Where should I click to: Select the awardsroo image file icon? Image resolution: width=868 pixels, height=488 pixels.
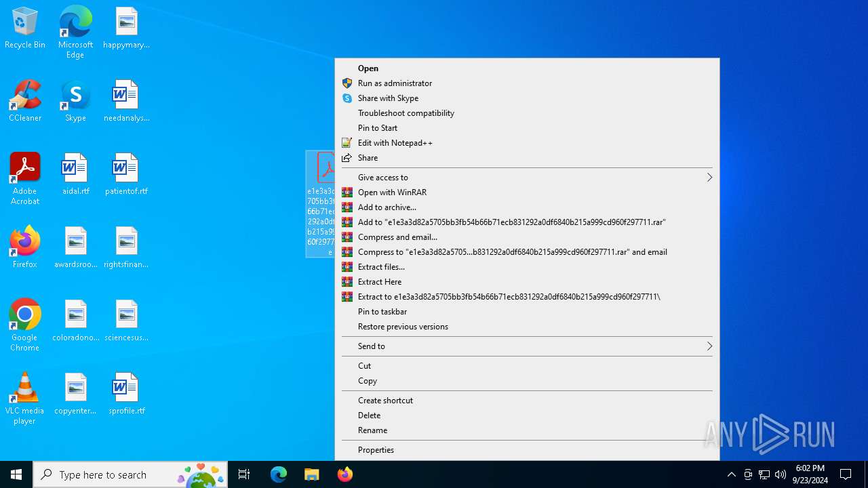coord(75,248)
